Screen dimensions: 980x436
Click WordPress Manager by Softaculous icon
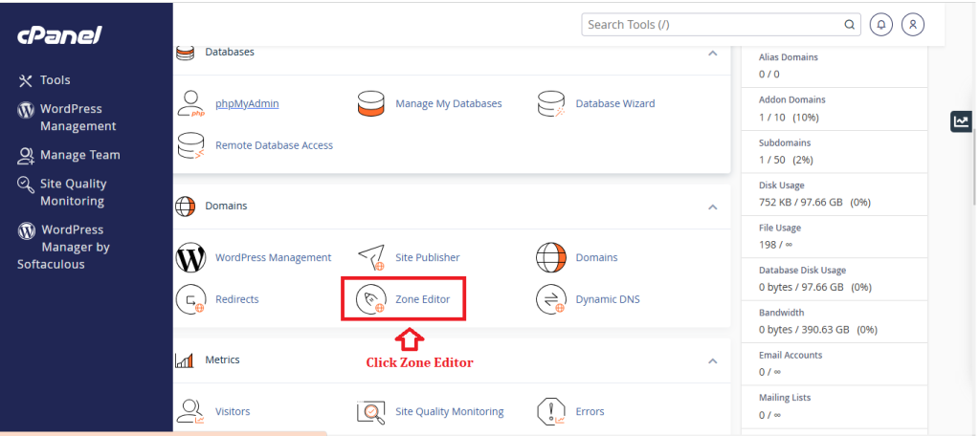click(x=26, y=230)
